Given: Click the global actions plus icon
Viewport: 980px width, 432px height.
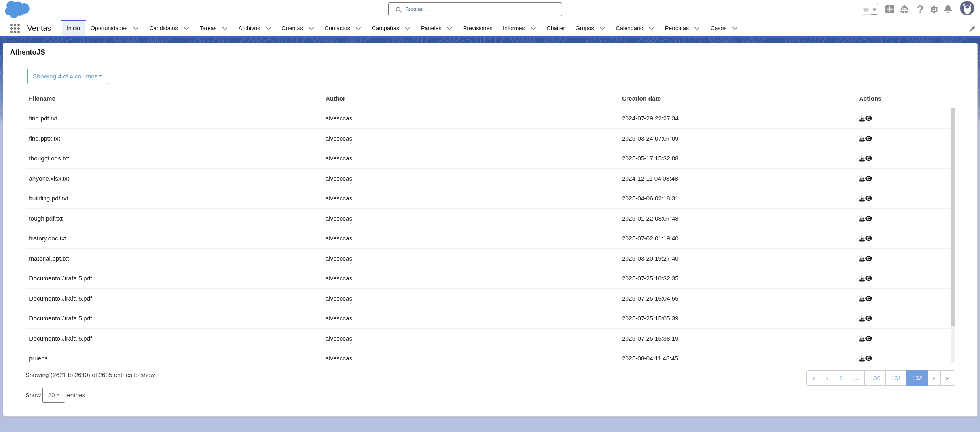Looking at the screenshot, I should coord(889,9).
